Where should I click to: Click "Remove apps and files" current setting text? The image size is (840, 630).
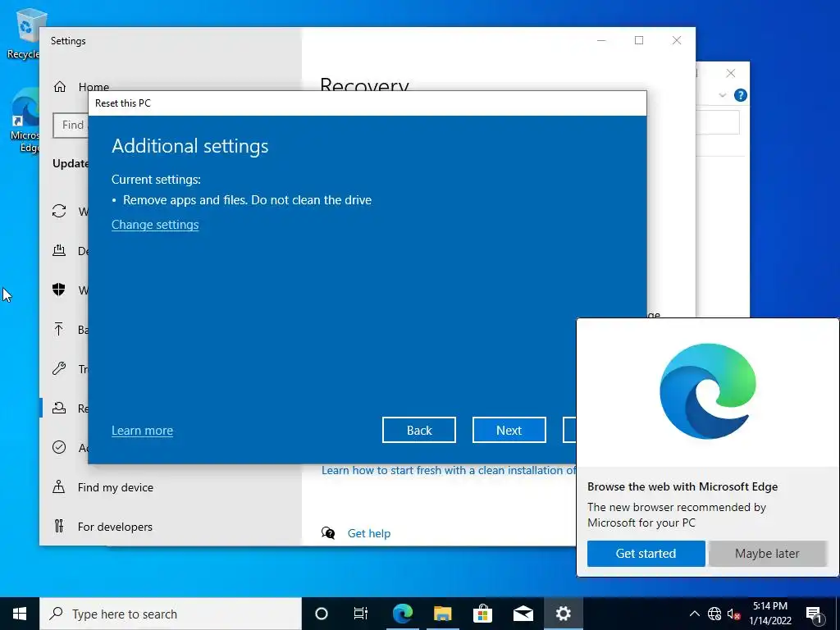[247, 200]
